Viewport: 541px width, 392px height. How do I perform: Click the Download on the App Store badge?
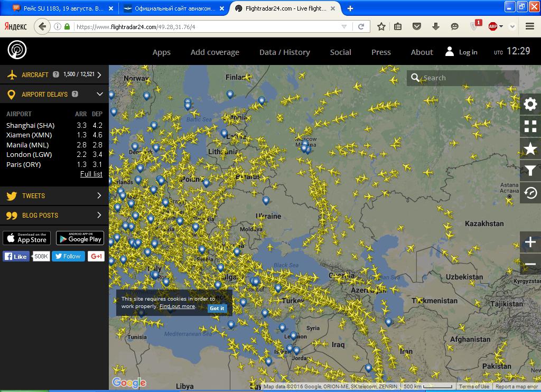point(26,238)
